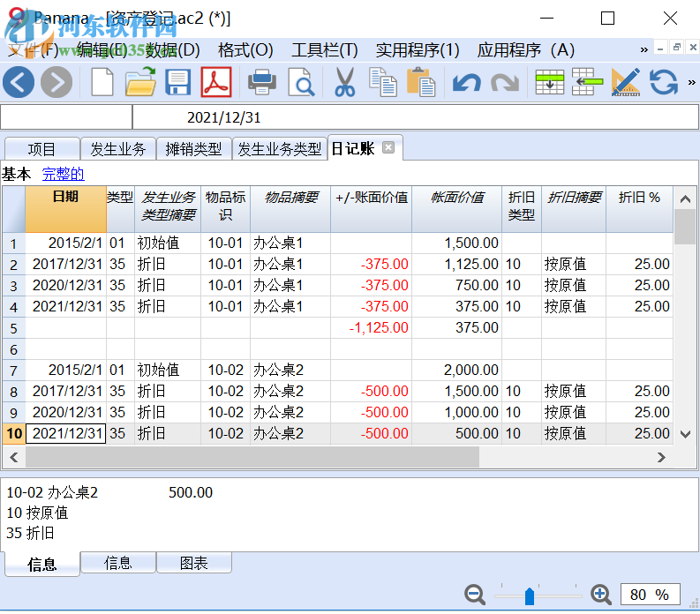Image resolution: width=700 pixels, height=614 pixels.
Task: Select the 日记账 tab
Action: click(x=353, y=148)
